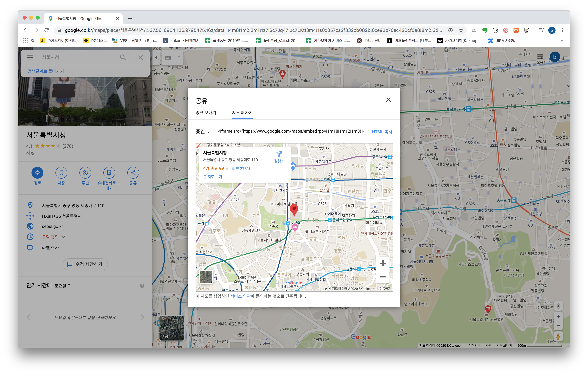
Task: Open the Terms of Service (서비스 약관) link
Action: pyautogui.click(x=240, y=296)
